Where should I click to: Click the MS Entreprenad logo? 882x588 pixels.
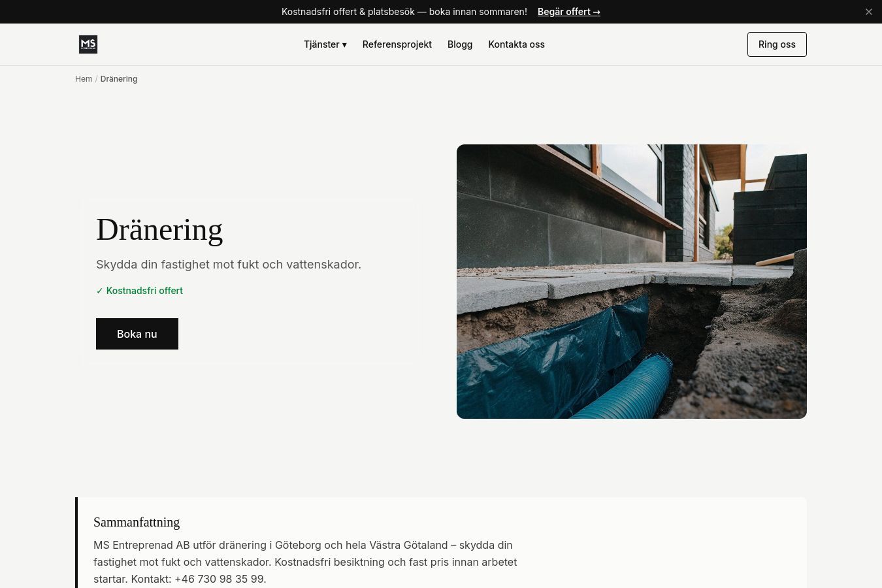point(88,44)
